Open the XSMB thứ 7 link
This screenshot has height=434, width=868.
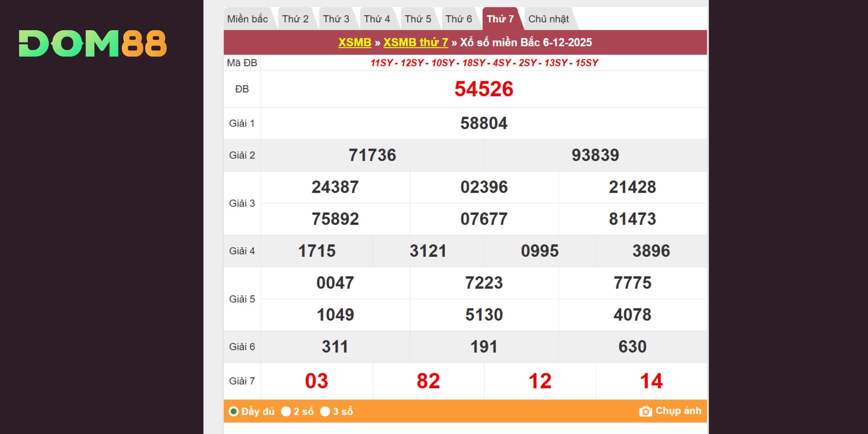(x=415, y=42)
